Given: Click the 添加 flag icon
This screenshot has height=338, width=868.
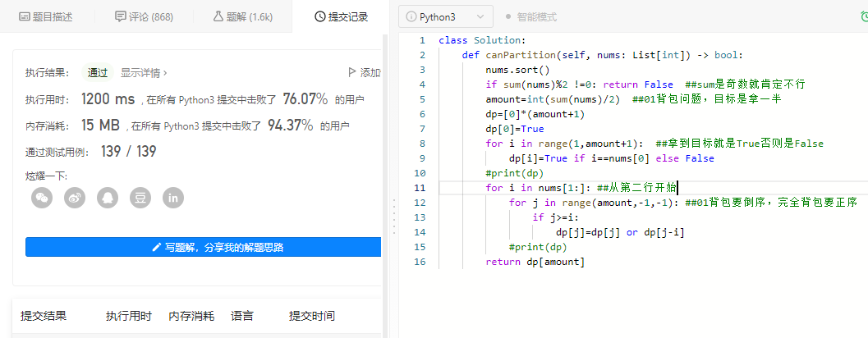Looking at the screenshot, I should pos(353,72).
